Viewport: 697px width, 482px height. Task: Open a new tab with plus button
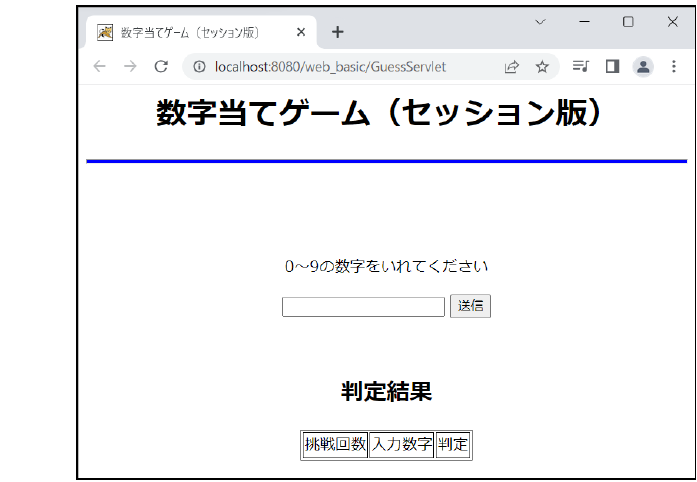(x=338, y=32)
